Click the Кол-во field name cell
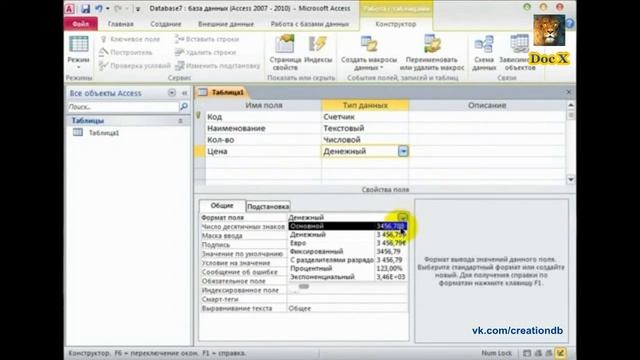This screenshot has width=640, height=360. coord(263,140)
